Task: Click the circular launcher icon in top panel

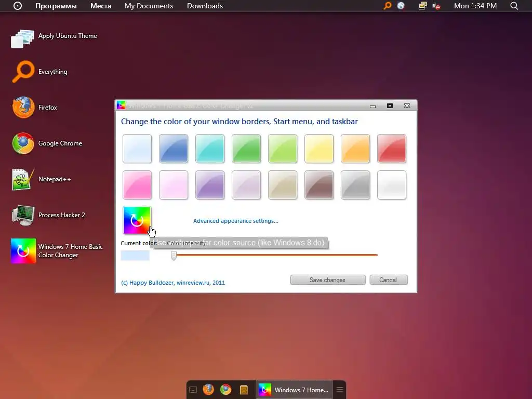Action: 18,6
